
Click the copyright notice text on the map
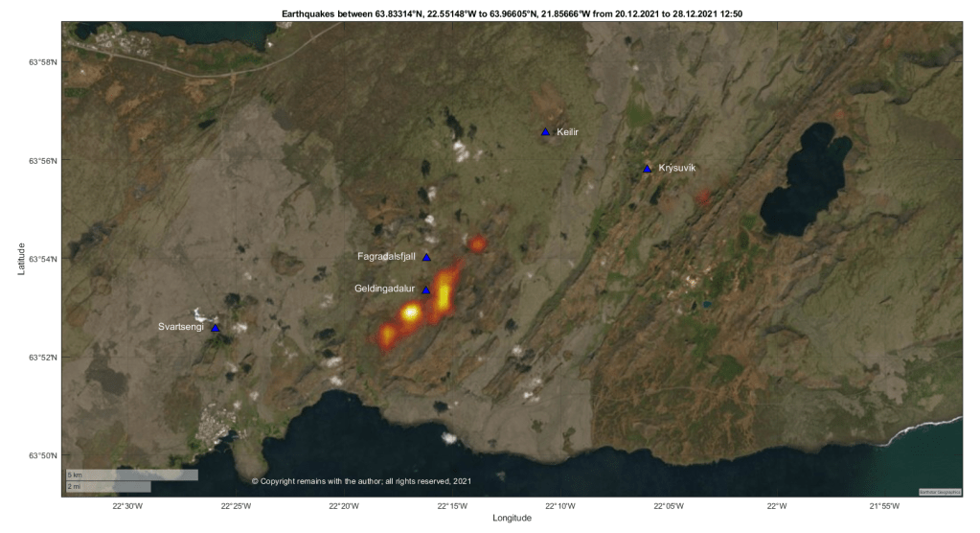360,481
